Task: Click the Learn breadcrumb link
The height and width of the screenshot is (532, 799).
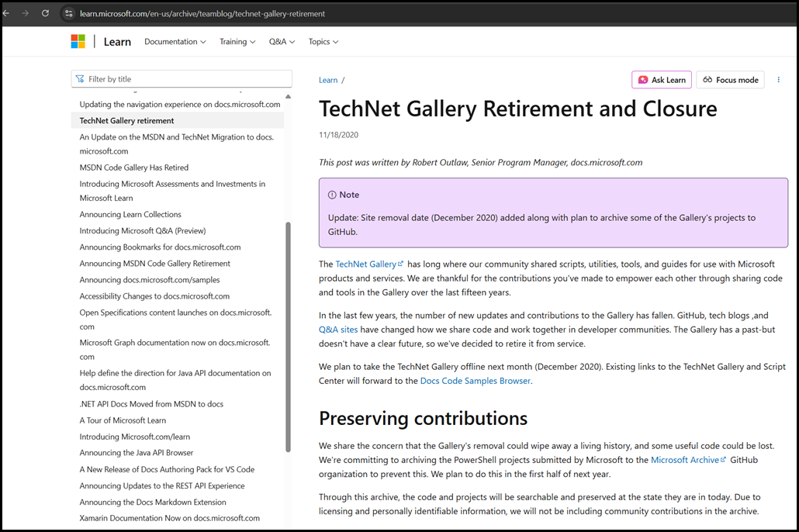Action: coord(328,80)
